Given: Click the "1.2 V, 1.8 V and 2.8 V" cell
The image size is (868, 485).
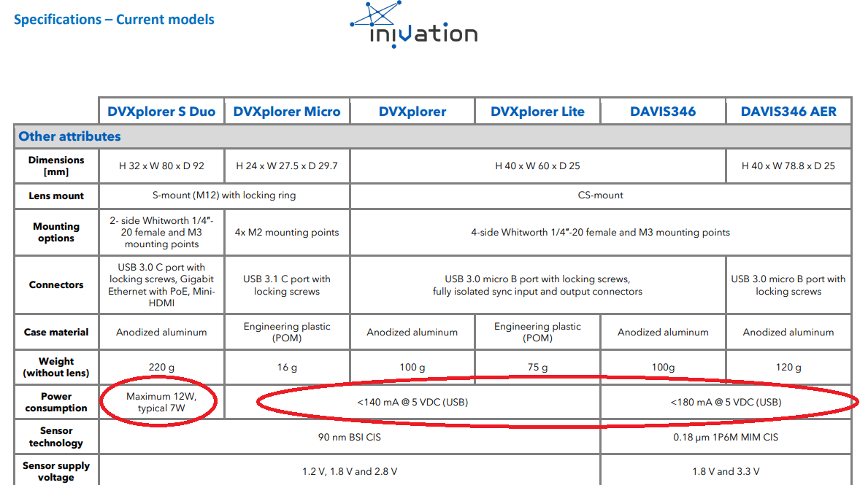Looking at the screenshot, I should 349,471.
